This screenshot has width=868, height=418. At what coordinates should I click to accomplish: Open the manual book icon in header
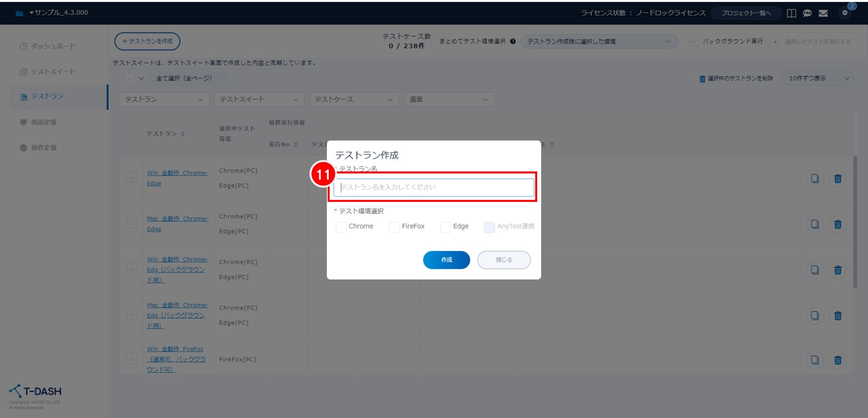click(791, 13)
